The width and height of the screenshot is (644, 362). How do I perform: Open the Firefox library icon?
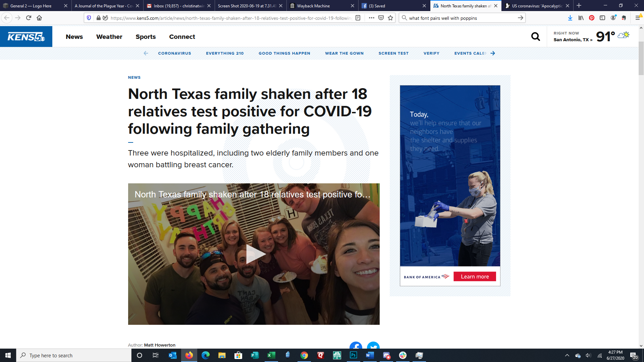tap(581, 18)
